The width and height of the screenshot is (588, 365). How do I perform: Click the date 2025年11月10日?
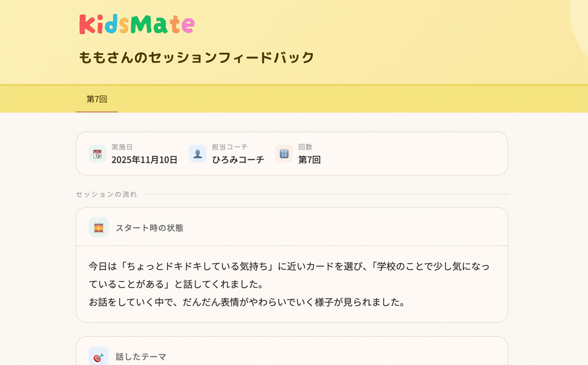tap(144, 160)
